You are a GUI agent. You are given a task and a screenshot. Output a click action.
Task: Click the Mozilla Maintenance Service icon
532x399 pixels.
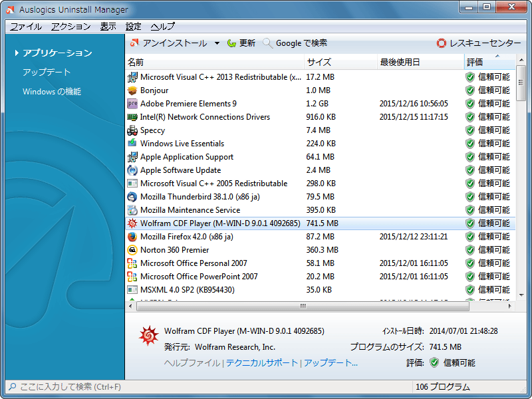132,210
